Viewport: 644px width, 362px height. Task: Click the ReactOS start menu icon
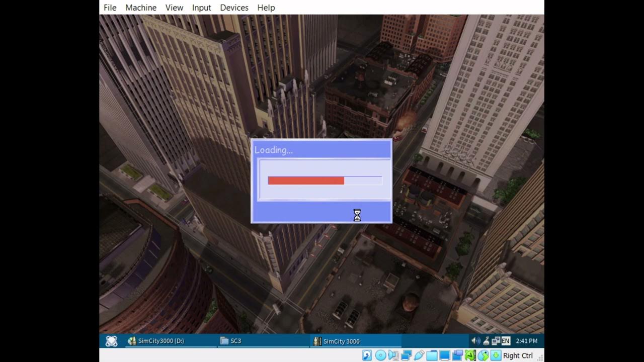coord(111,341)
